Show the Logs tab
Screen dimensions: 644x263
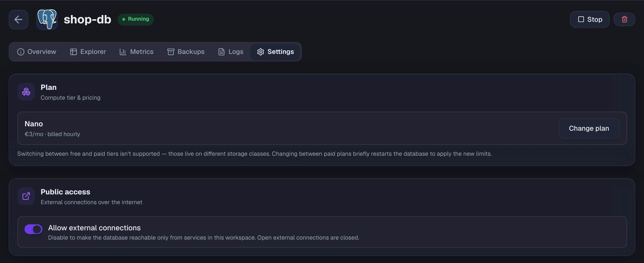[231, 52]
